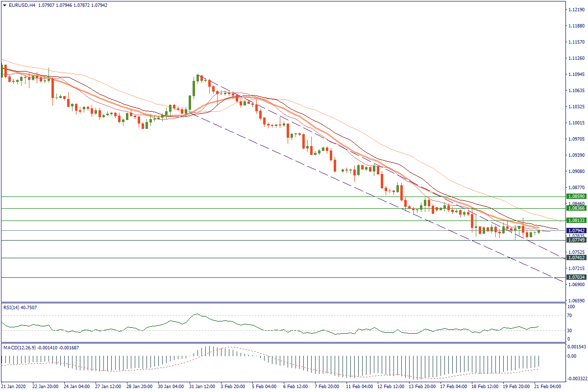This screenshot has height=392, width=588.
Task: Click the 21 Jan 2020 date label
Action: (x=15, y=387)
